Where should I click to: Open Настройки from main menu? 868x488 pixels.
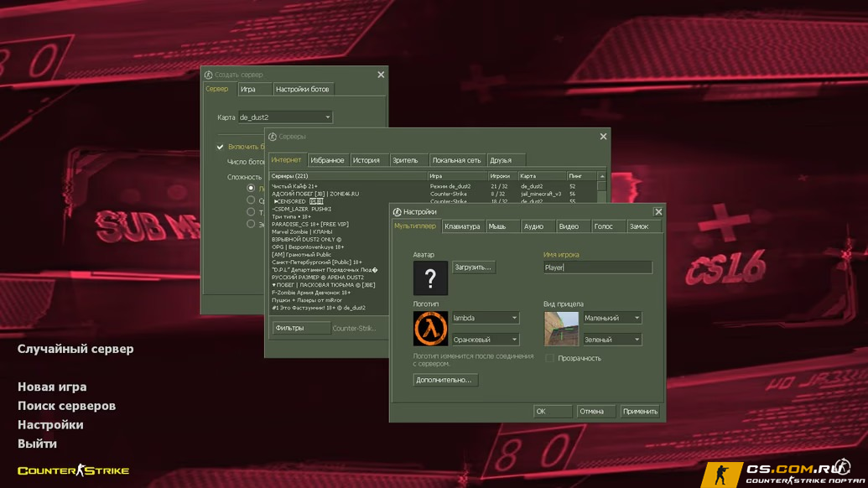pyautogui.click(x=50, y=425)
